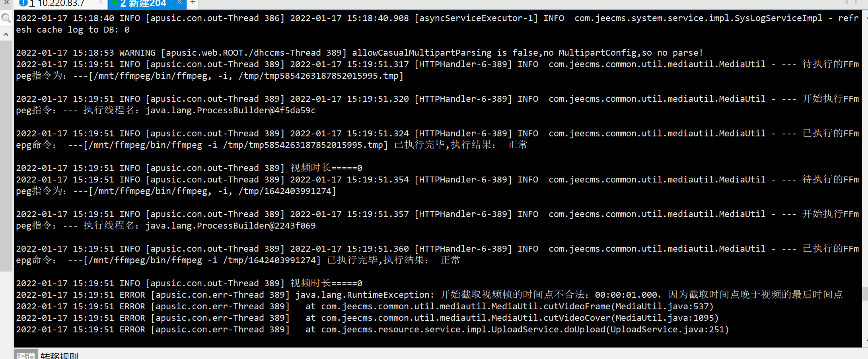Open the 转移规则 tab at the bottom

60,355
